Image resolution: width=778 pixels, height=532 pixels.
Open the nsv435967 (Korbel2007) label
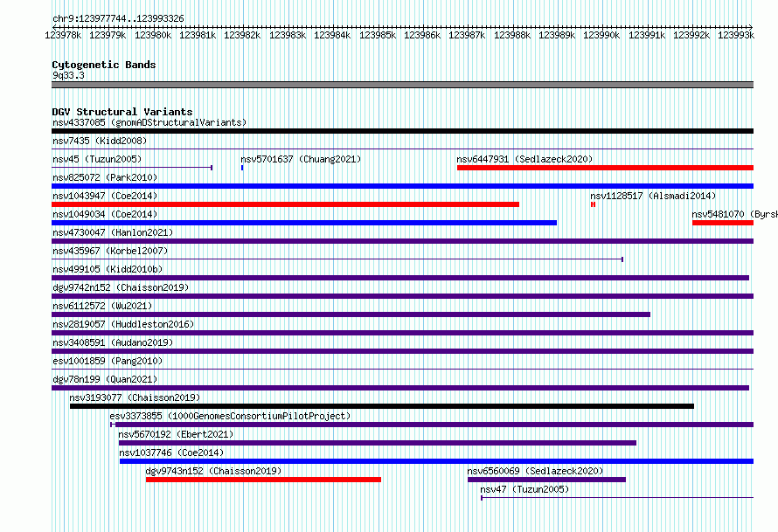tap(110, 251)
